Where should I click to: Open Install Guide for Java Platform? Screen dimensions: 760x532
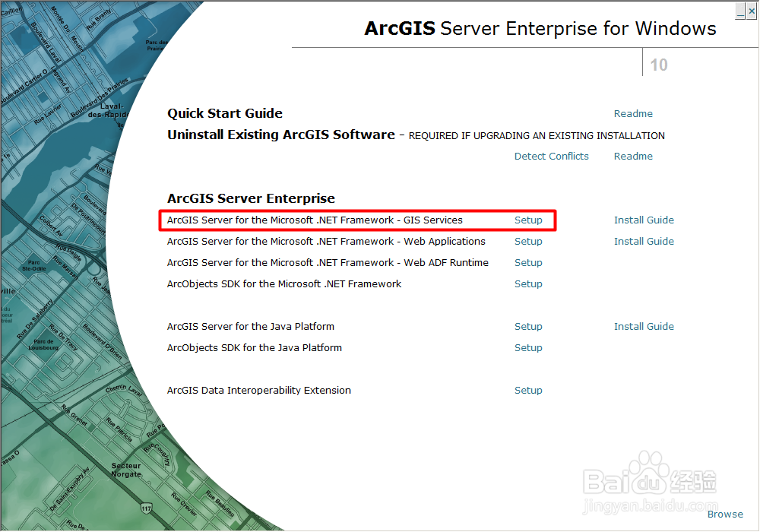tap(644, 327)
